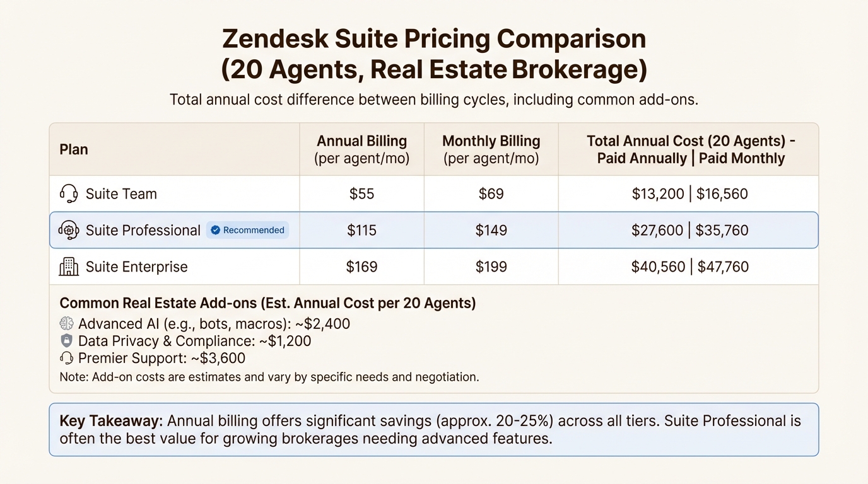Click the Premier Support headset icon
The image size is (868, 484).
66,358
